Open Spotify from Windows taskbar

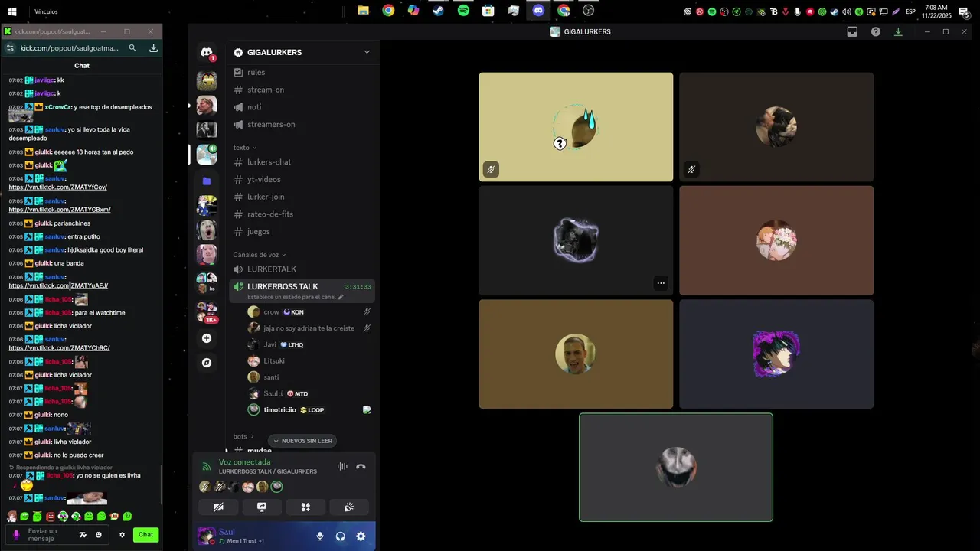tap(463, 11)
